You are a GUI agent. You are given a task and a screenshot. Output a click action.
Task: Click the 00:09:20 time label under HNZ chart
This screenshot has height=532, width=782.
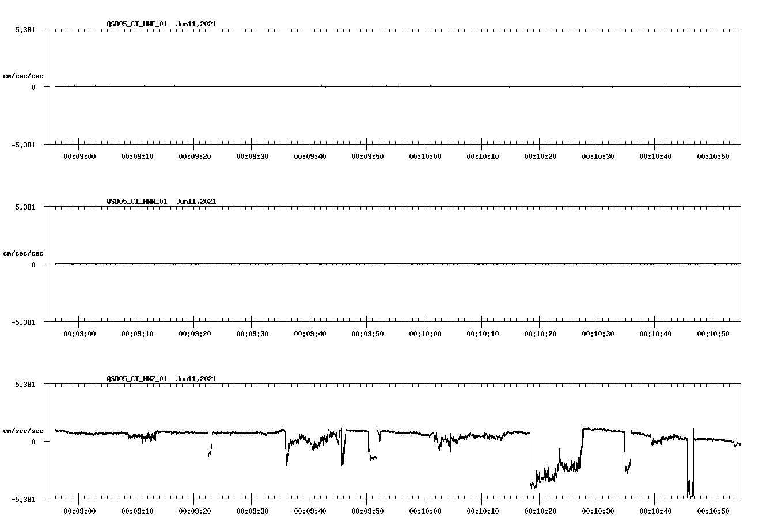coord(195,511)
